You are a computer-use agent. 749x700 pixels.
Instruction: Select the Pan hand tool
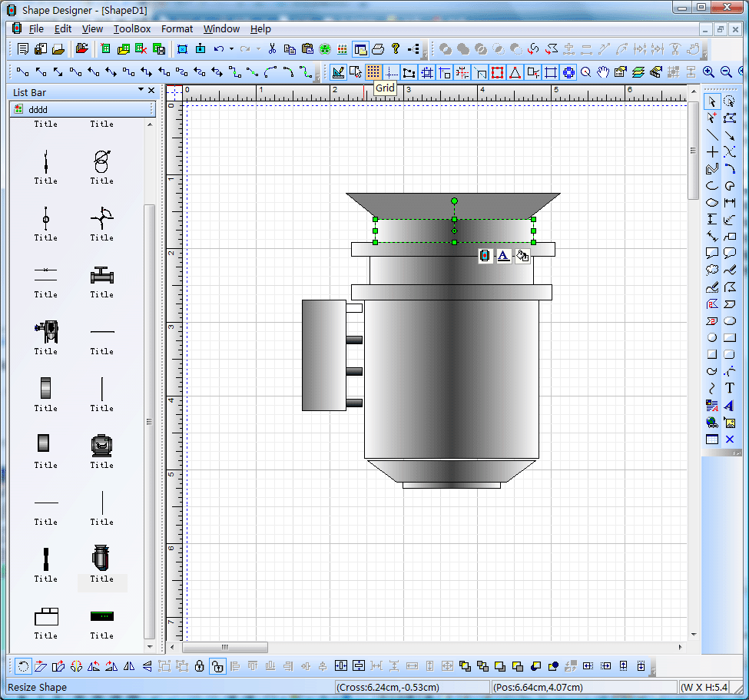click(603, 72)
